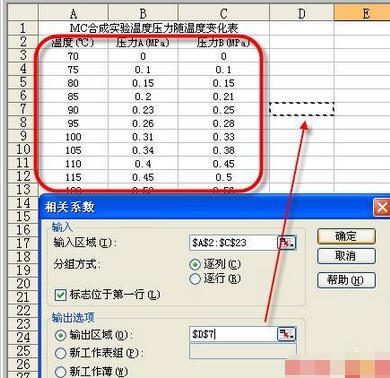Click pressure B cell with value 0.25

224,110
